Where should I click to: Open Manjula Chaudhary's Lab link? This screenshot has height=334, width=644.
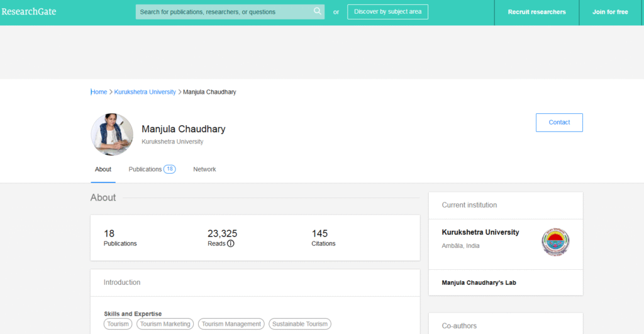(479, 282)
